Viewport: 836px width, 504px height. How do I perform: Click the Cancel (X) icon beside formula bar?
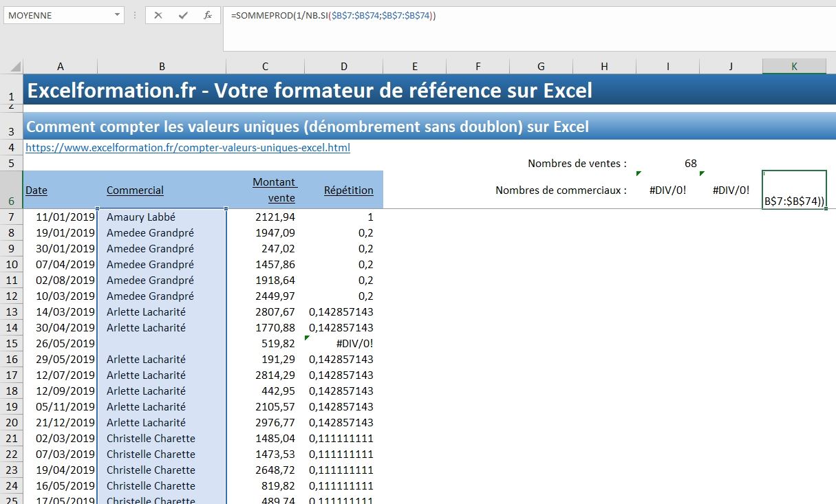click(x=159, y=14)
